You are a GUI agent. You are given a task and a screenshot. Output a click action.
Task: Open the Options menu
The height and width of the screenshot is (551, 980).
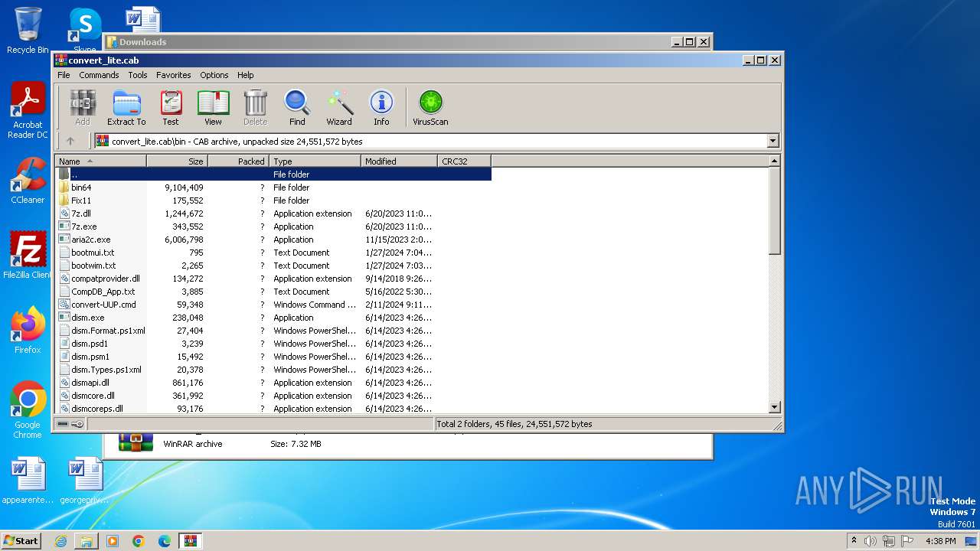tap(214, 75)
